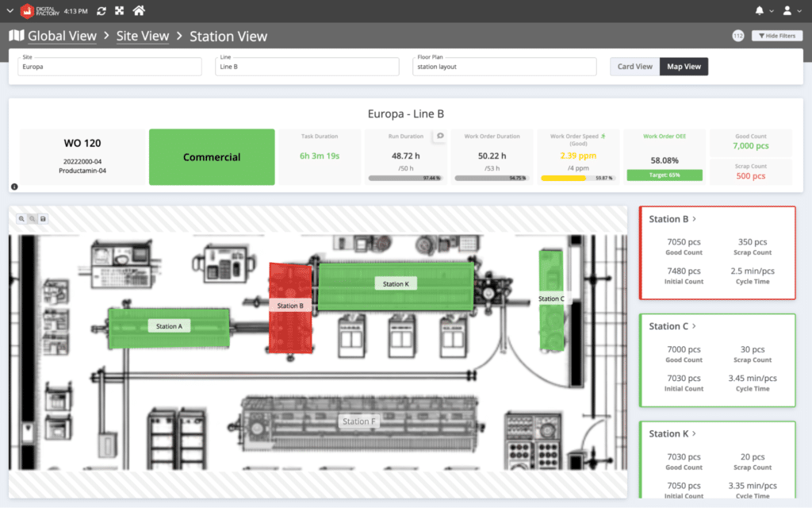This screenshot has width=812, height=508.
Task: Click Task Duration value 6h 3m 19s
Action: (x=320, y=156)
